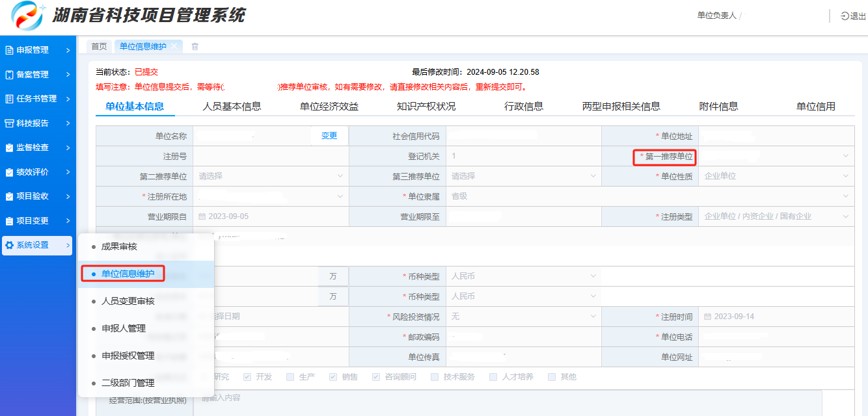Viewport: 868px width, 416px height.
Task: Click the 科技报告 sidebar icon
Action: (x=9, y=123)
